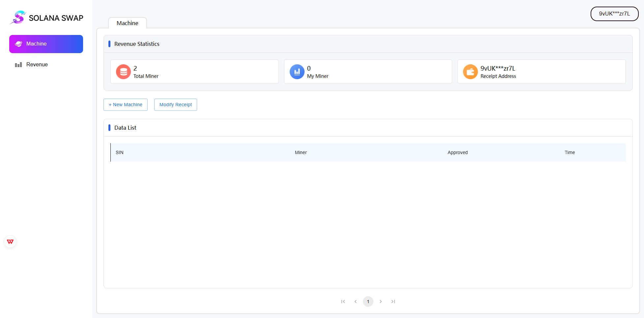Advance to the next page arrow
This screenshot has width=644, height=318.
[x=381, y=302]
